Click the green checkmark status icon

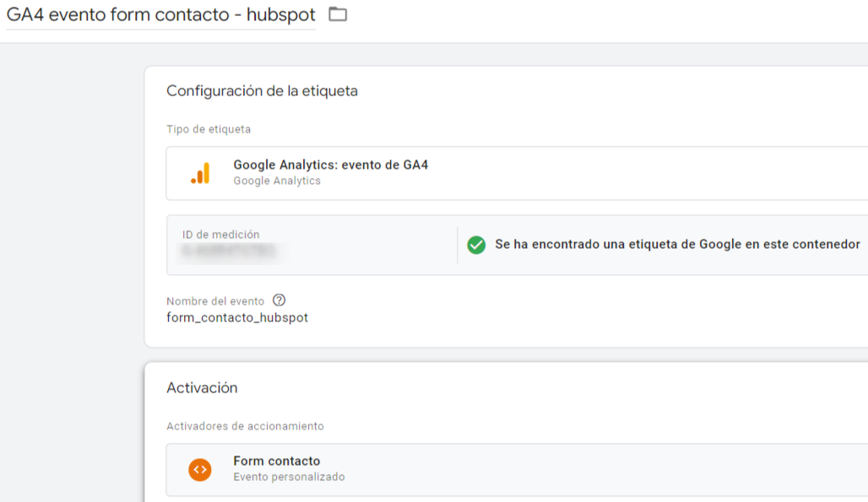(x=476, y=245)
